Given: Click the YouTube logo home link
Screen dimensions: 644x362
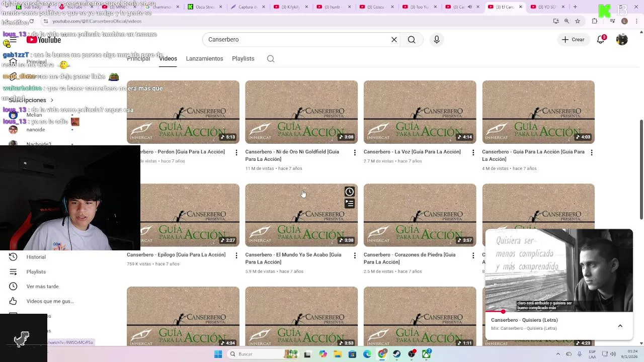Looking at the screenshot, I should coord(44,40).
